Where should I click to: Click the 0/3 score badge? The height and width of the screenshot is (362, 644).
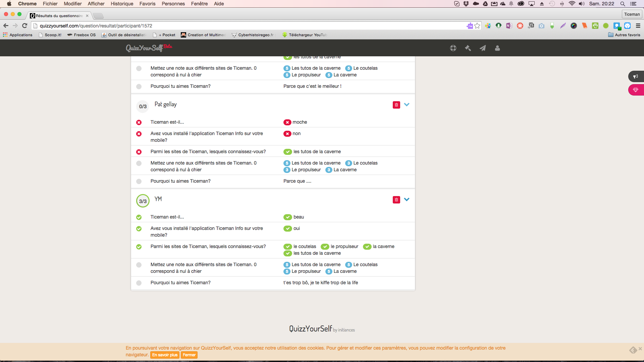[x=143, y=106]
